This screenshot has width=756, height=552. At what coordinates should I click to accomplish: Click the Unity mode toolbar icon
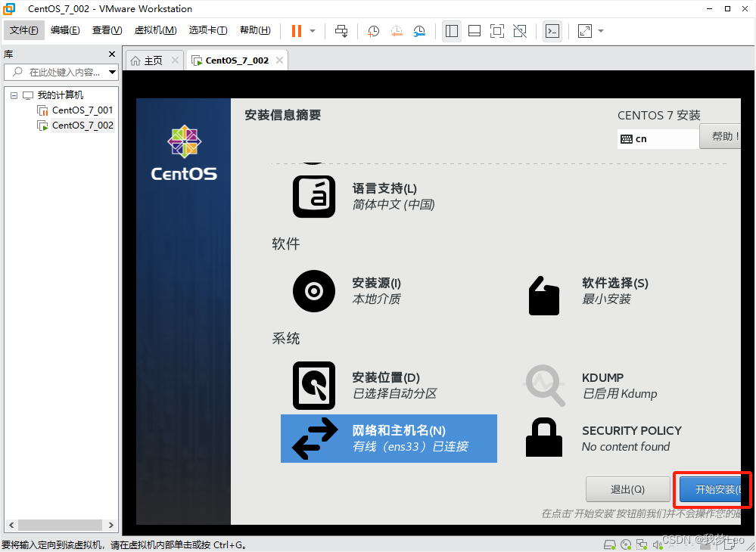click(520, 31)
